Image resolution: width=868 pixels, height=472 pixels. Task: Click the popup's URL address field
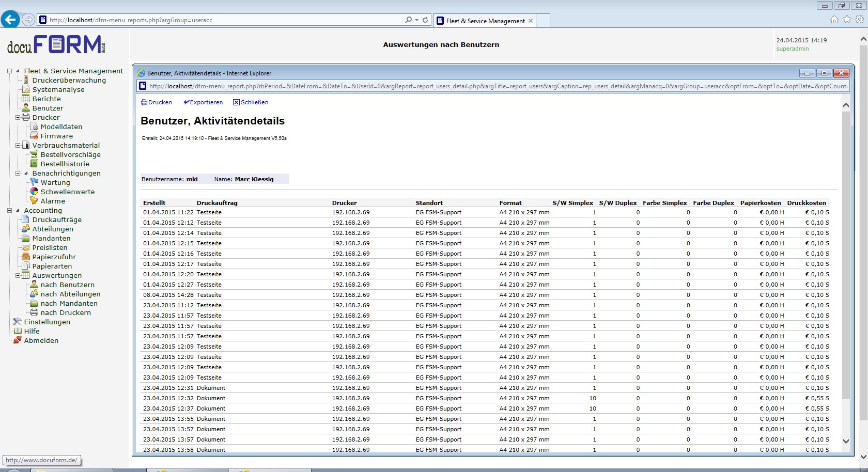point(496,86)
